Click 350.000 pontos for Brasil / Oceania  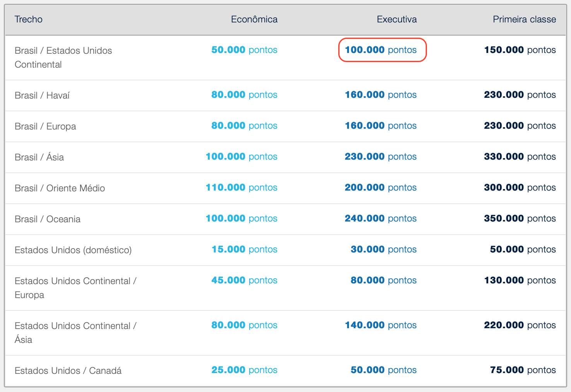coord(520,218)
